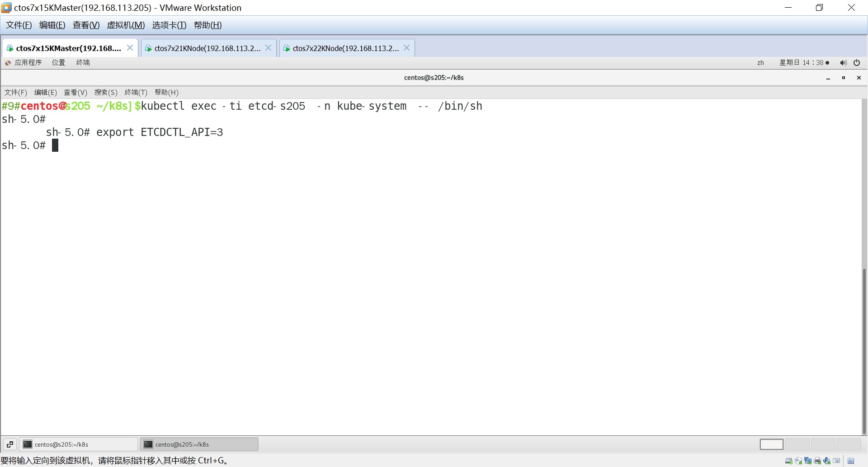Open VMware 文件(F) menu
868x467 pixels.
[x=19, y=25]
